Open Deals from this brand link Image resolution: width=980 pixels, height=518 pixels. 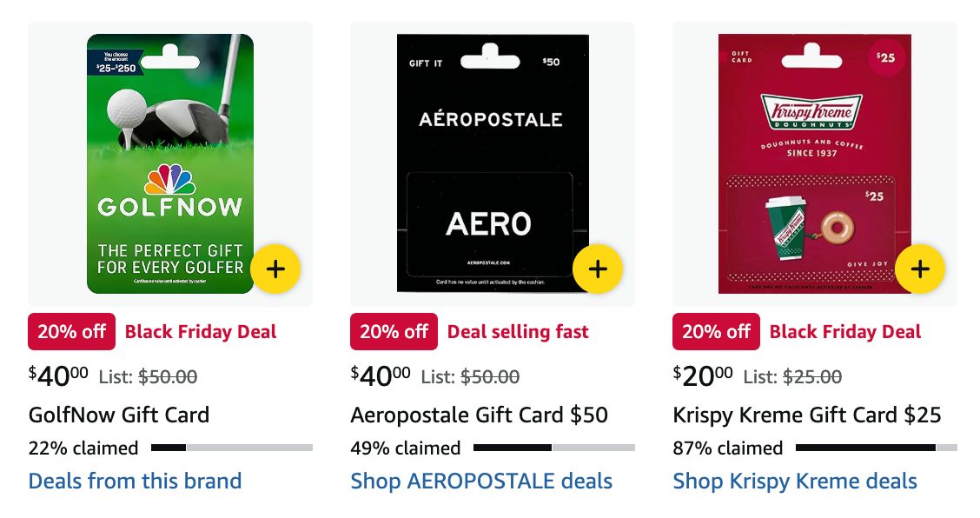[135, 481]
